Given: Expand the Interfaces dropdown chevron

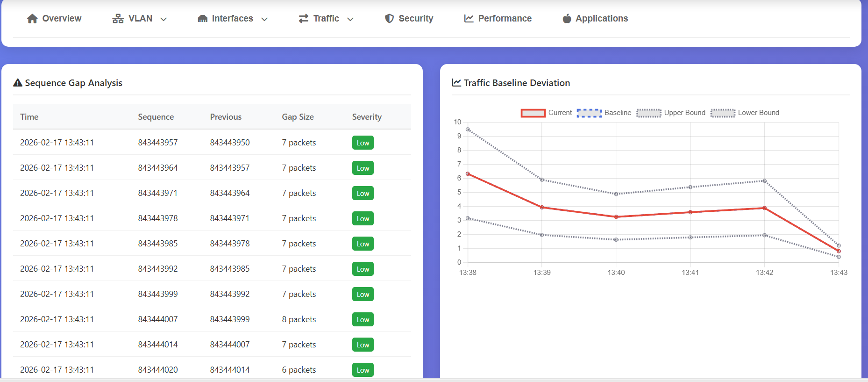Looking at the screenshot, I should point(264,19).
